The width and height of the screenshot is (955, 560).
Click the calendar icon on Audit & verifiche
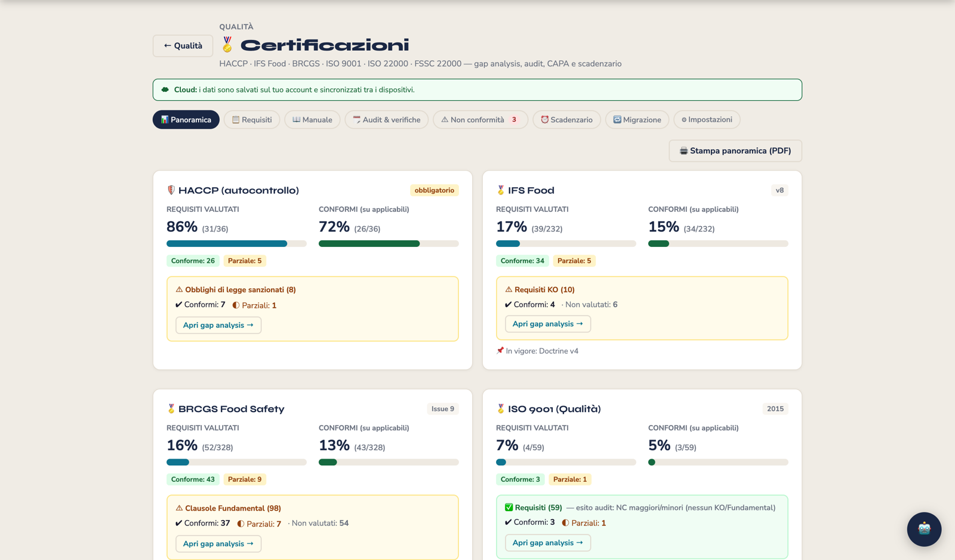(x=356, y=120)
